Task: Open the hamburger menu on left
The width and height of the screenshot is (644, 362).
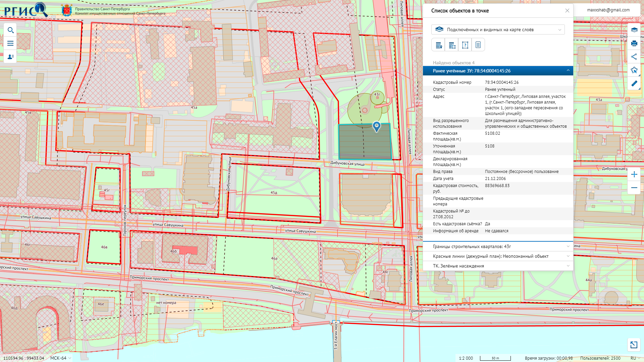Action: coord(10,43)
